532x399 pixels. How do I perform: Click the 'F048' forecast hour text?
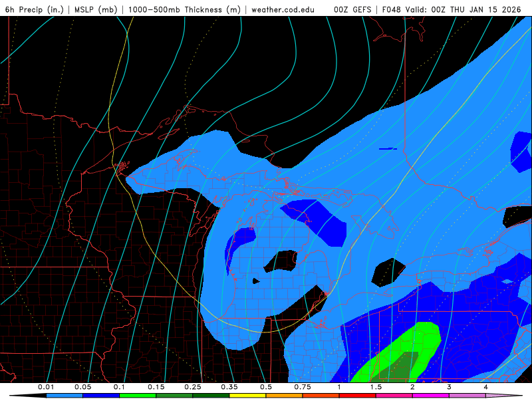pyautogui.click(x=392, y=9)
